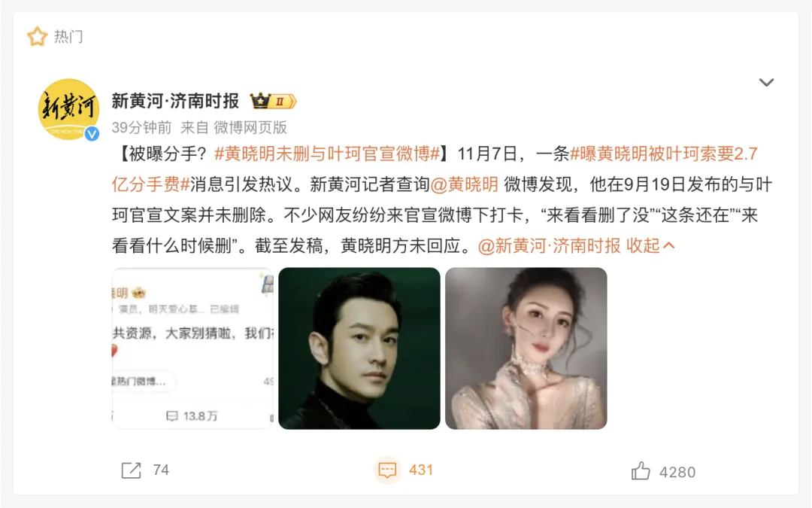This screenshot has width=812, height=508.
Task: Open the Weibo screenshot thumbnail
Action: click(192, 348)
